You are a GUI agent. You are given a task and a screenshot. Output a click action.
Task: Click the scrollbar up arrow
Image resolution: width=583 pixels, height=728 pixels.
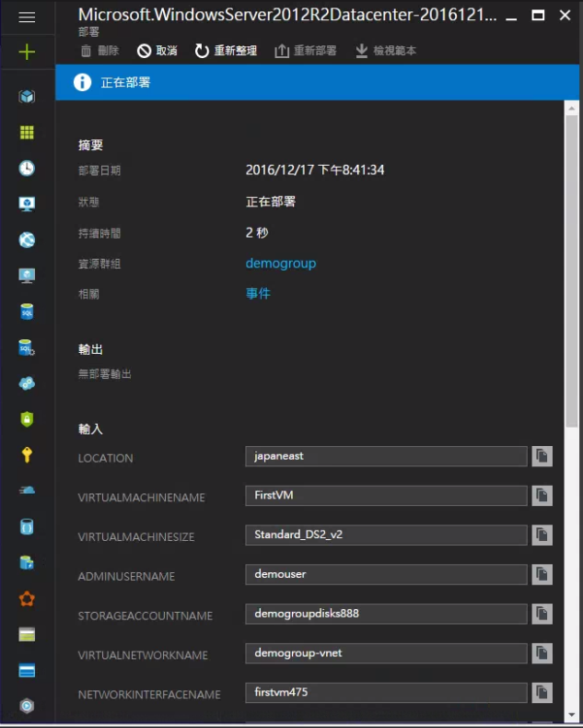click(x=571, y=108)
